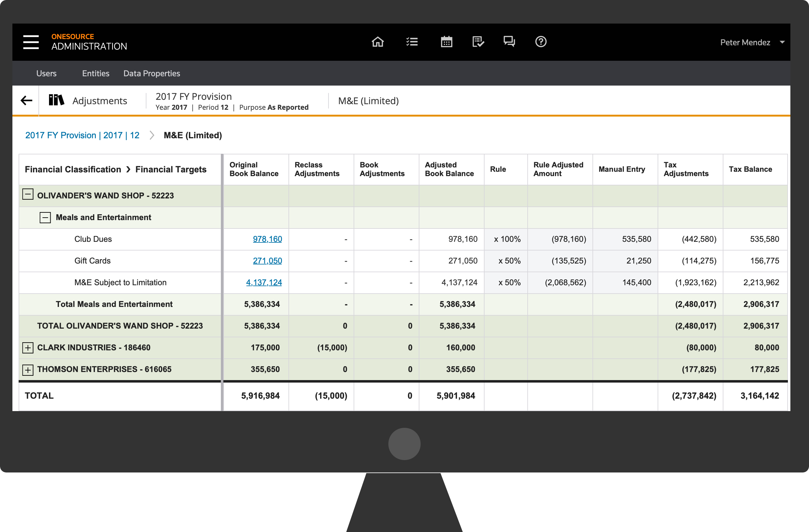Select the Users tab

47,73
